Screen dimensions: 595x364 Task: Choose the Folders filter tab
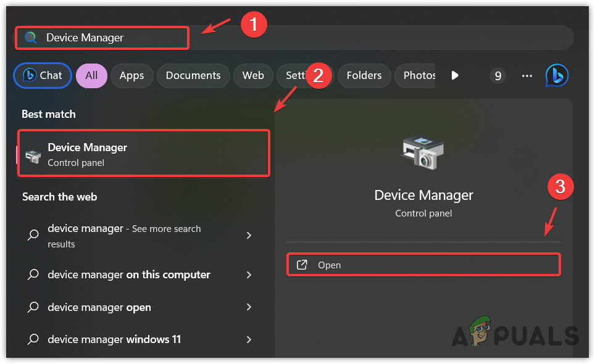tap(364, 75)
